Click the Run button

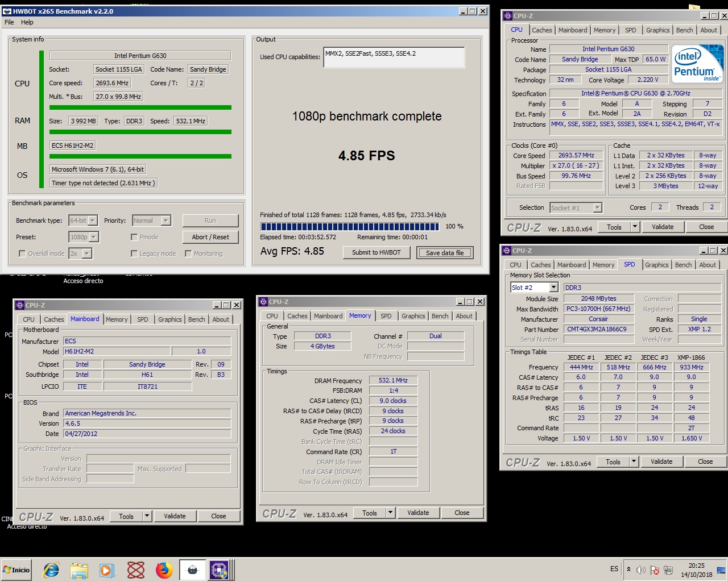pos(210,221)
